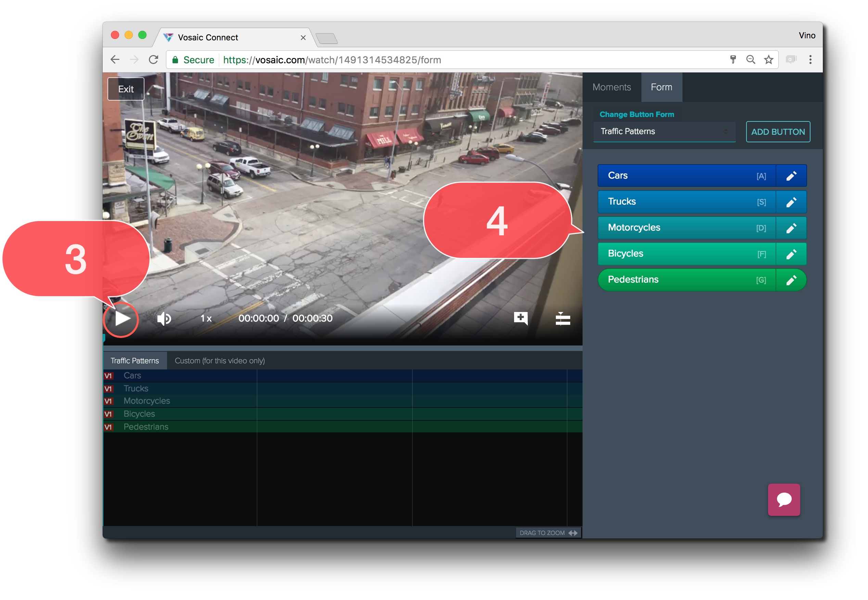The width and height of the screenshot is (868, 600).
Task: Toggle V1 marker on Cars row
Action: click(x=108, y=376)
